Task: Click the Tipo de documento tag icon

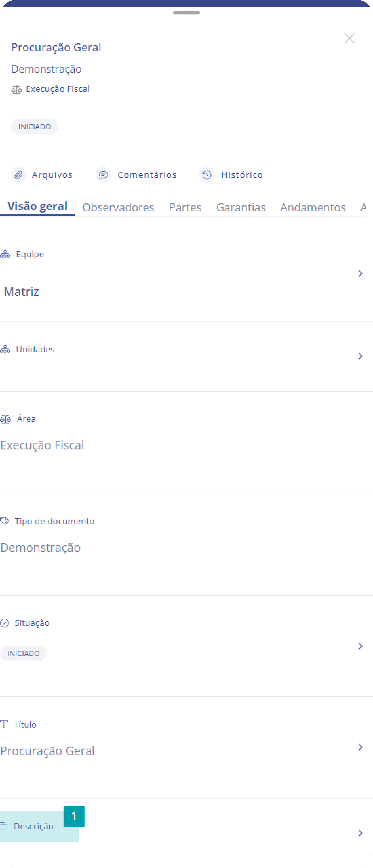Action: pyautogui.click(x=4, y=521)
